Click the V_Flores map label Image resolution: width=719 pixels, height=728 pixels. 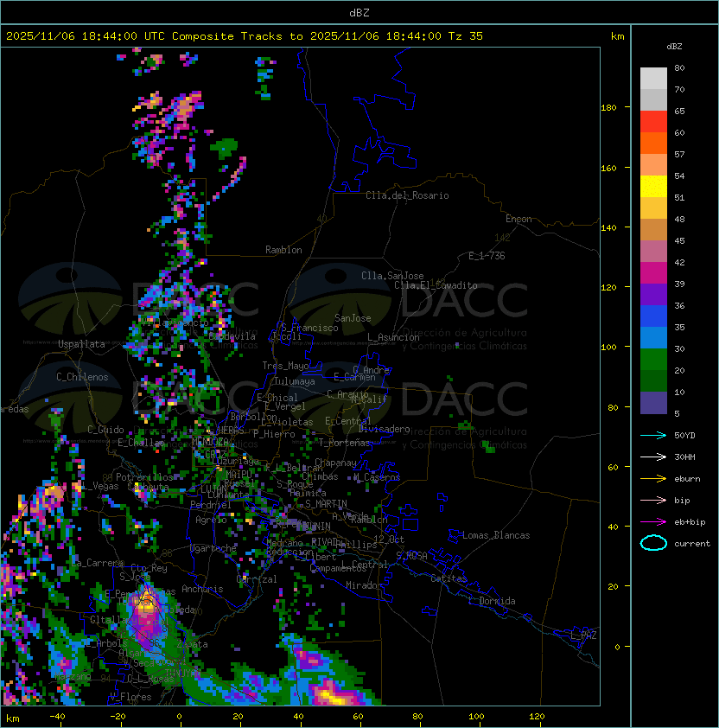coord(130,697)
